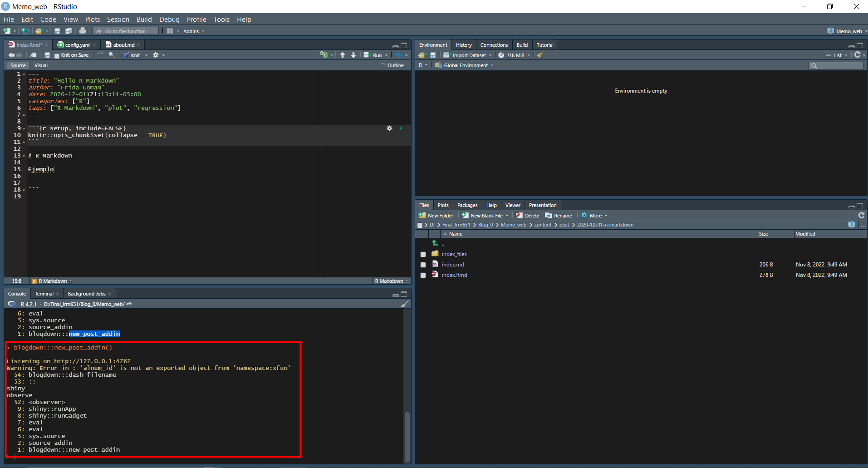Open the R project directory icon
This screenshot has width=868, height=468.
tap(852, 225)
